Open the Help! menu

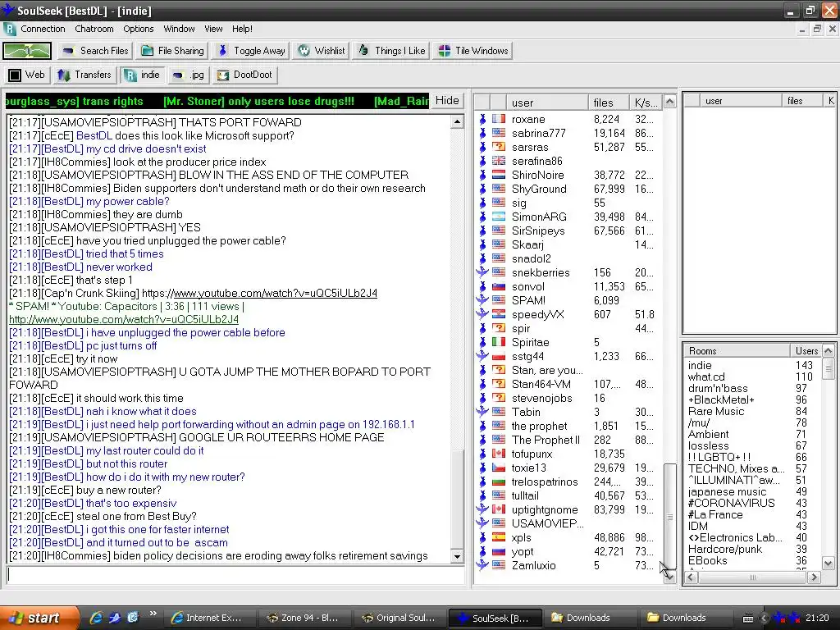(x=242, y=29)
